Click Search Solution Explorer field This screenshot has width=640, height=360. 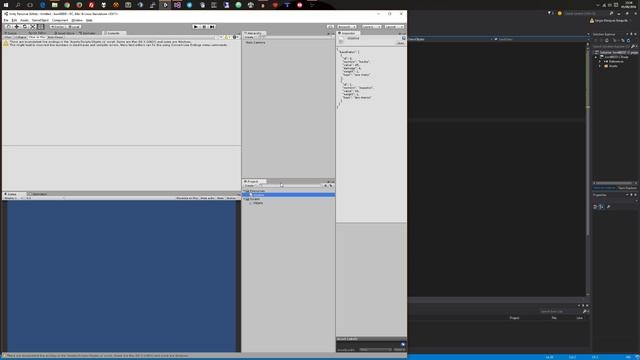[611, 47]
